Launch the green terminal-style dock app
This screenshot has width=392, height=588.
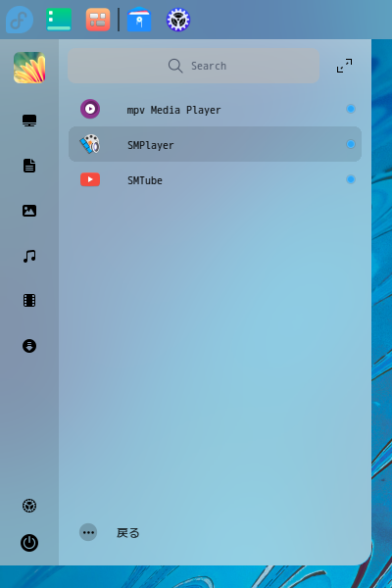point(59,20)
